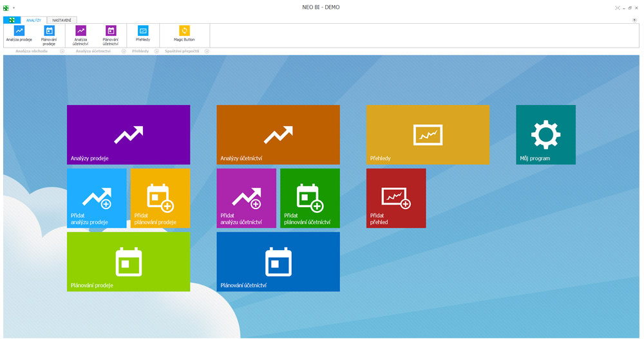Screen dimensions: 644x339
Task: Expand the Analýza účetnictví group launcher
Action: tap(124, 51)
